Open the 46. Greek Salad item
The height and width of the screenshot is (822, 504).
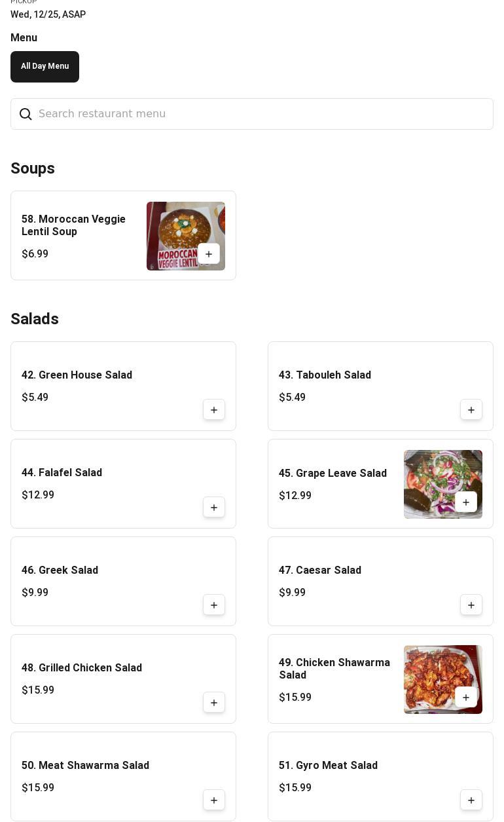pos(123,582)
